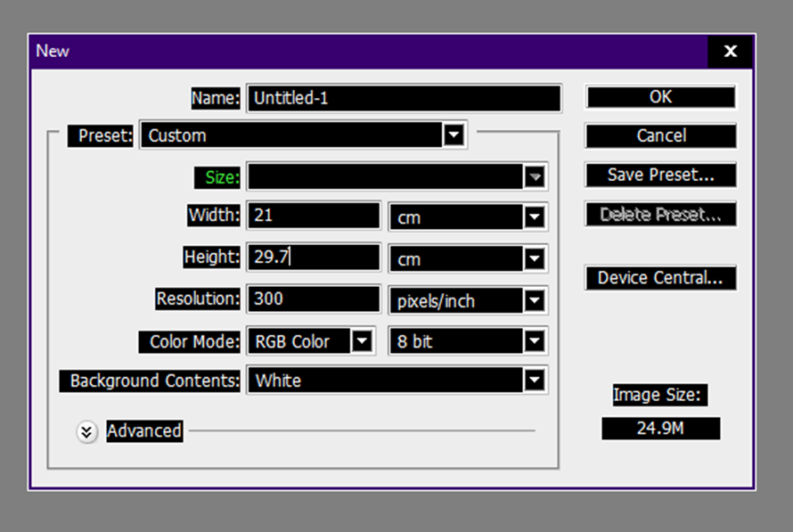This screenshot has width=793, height=532.
Task: Click the Resolution label
Action: [198, 299]
